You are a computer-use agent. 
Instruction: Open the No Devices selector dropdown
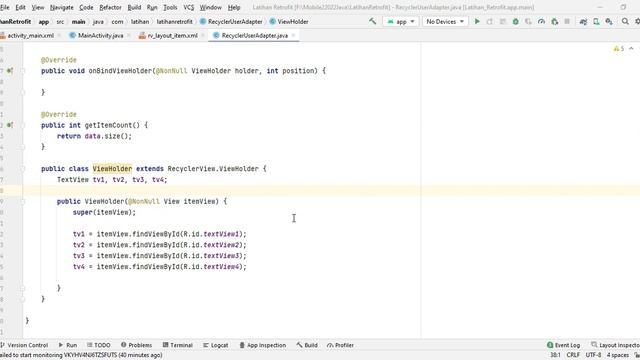click(445, 22)
